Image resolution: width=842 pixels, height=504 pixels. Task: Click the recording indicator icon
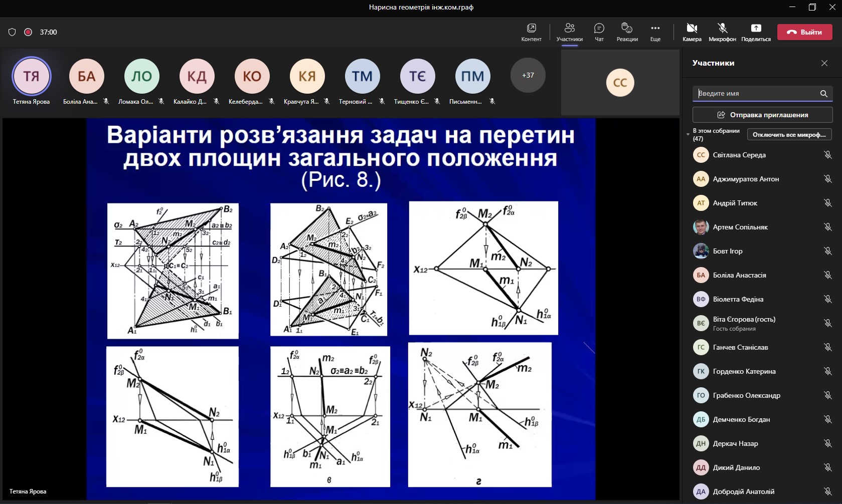click(x=28, y=32)
